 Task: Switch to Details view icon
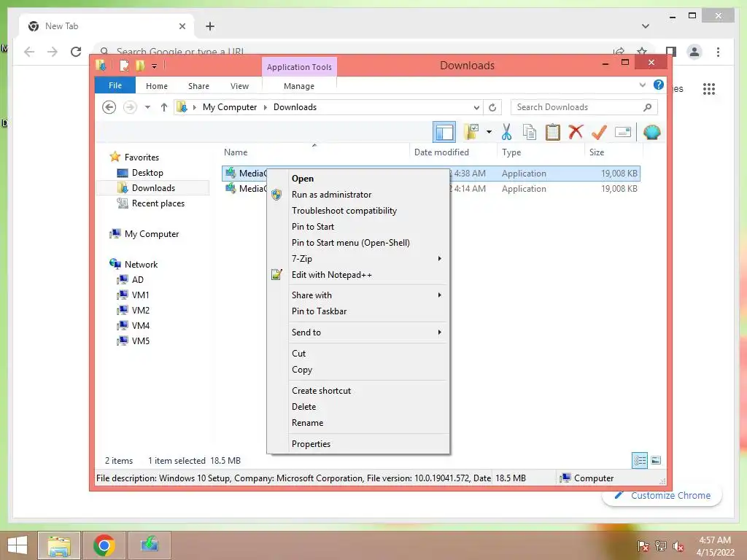point(640,460)
